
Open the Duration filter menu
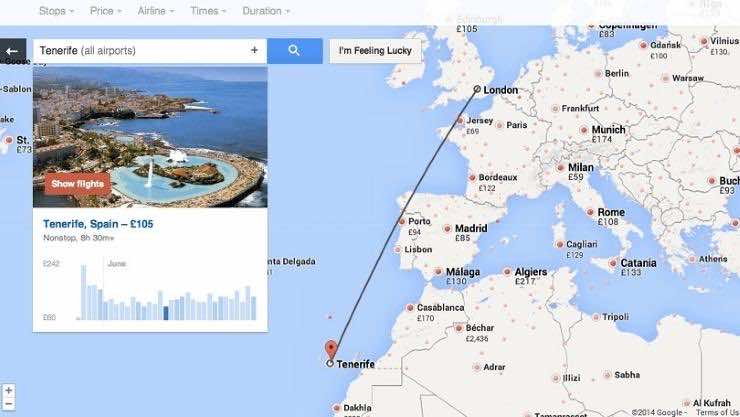coord(266,11)
